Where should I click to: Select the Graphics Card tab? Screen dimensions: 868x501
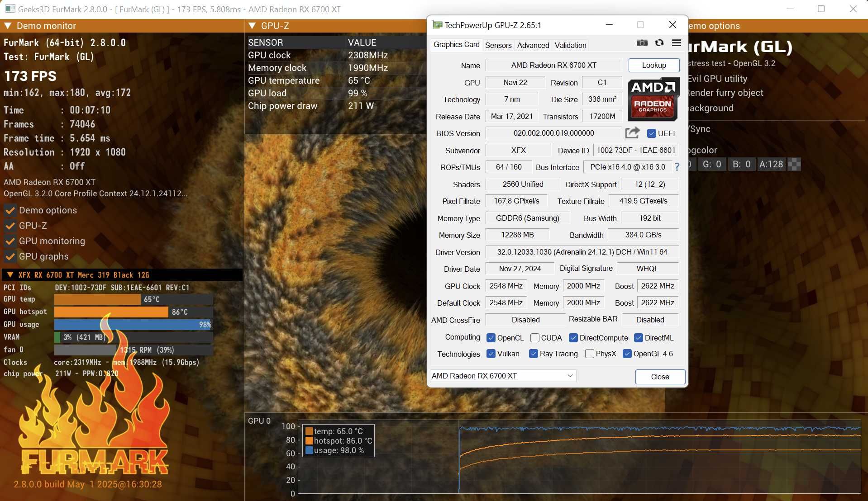coord(456,44)
